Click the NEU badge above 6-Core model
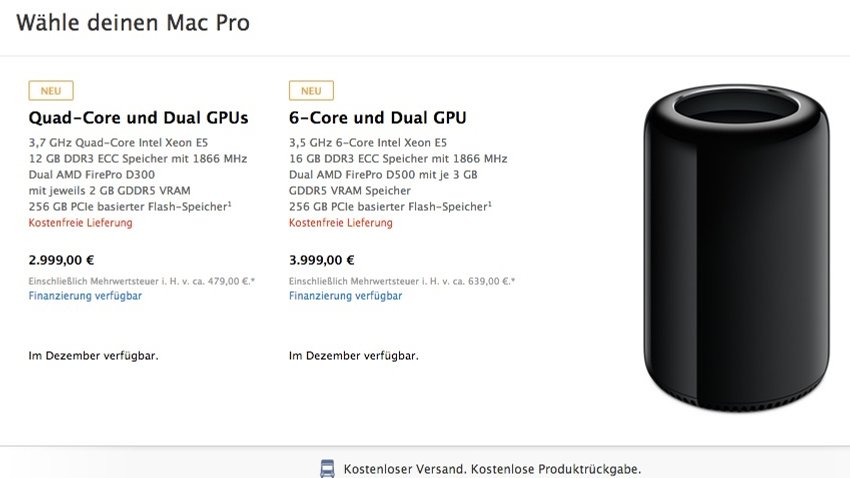 pyautogui.click(x=311, y=91)
